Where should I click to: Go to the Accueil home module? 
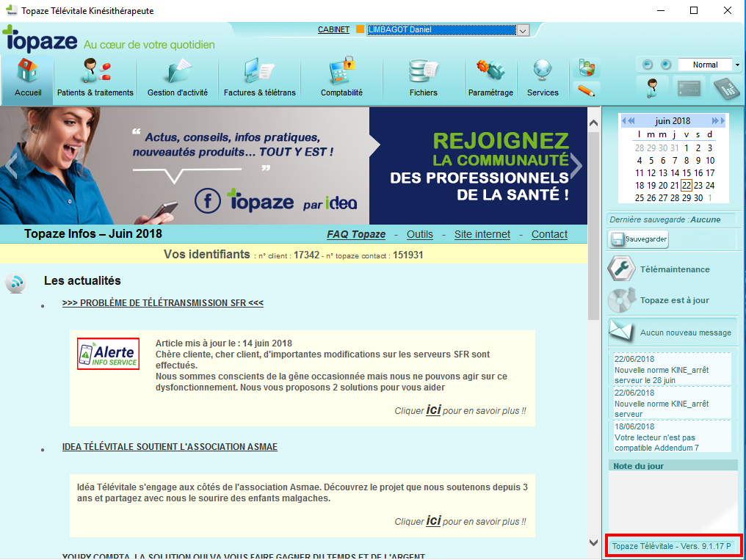tap(28, 78)
